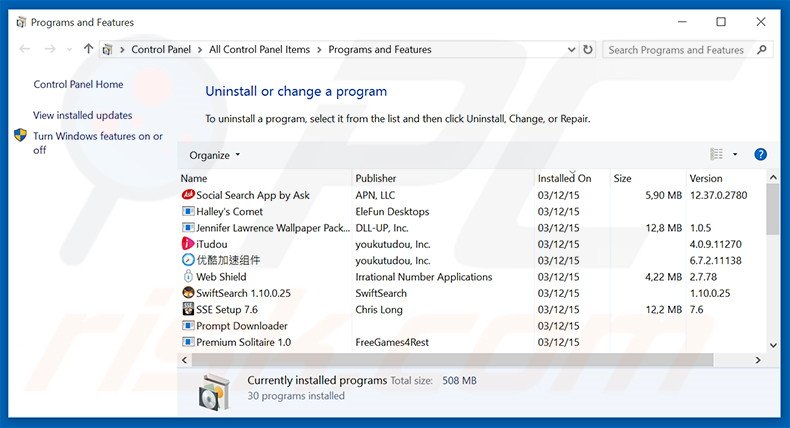Go up one folder level arrow
Viewport: 790px width, 428px height.
tap(88, 49)
